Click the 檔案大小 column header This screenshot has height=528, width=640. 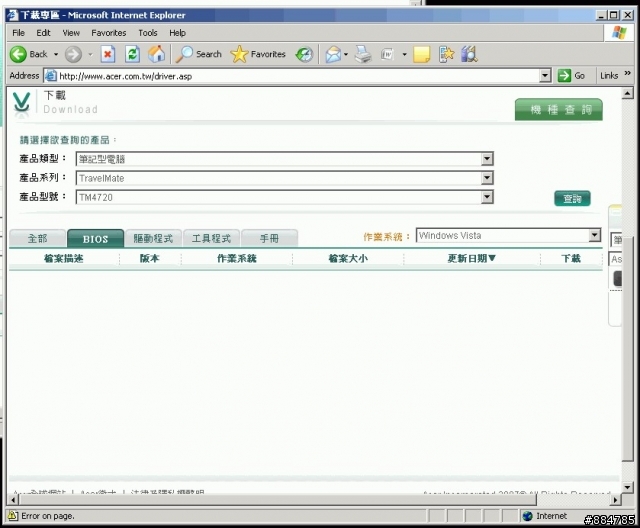click(x=348, y=258)
